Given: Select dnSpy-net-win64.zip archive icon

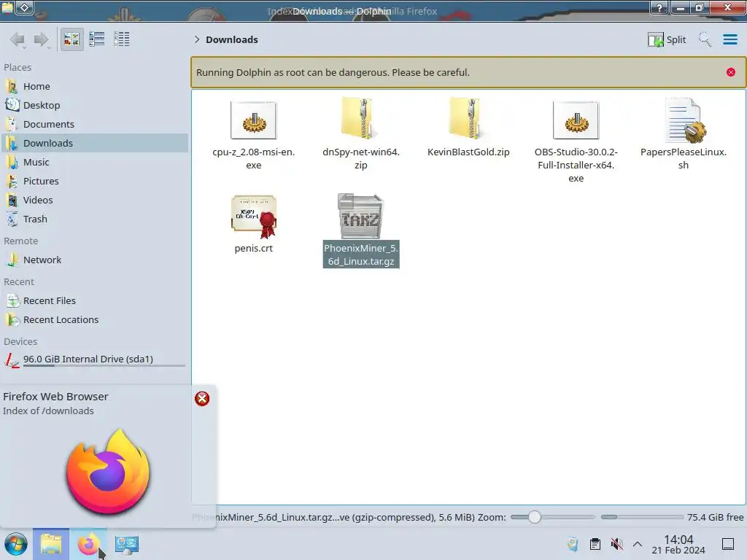Looking at the screenshot, I should click(360, 119).
